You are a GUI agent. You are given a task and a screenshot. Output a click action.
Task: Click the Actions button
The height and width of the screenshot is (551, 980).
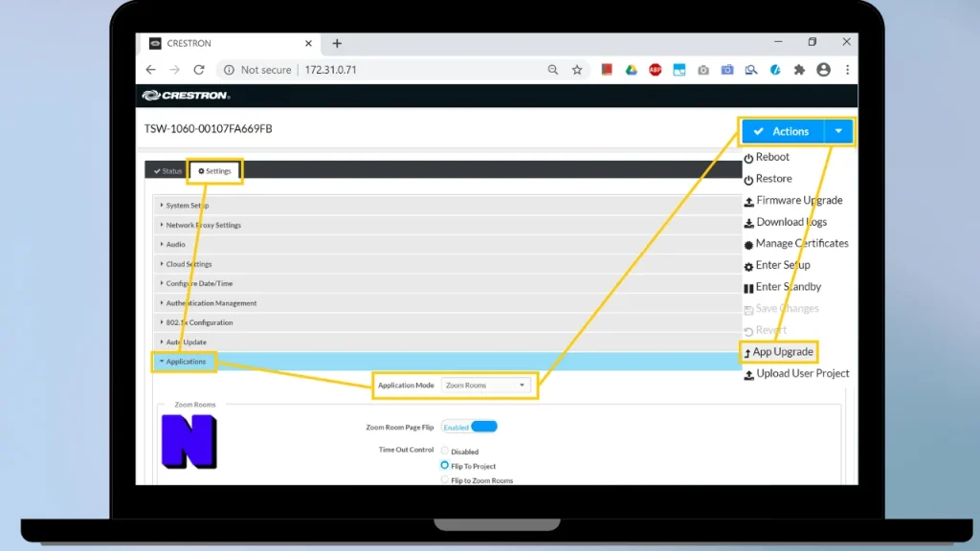click(783, 131)
